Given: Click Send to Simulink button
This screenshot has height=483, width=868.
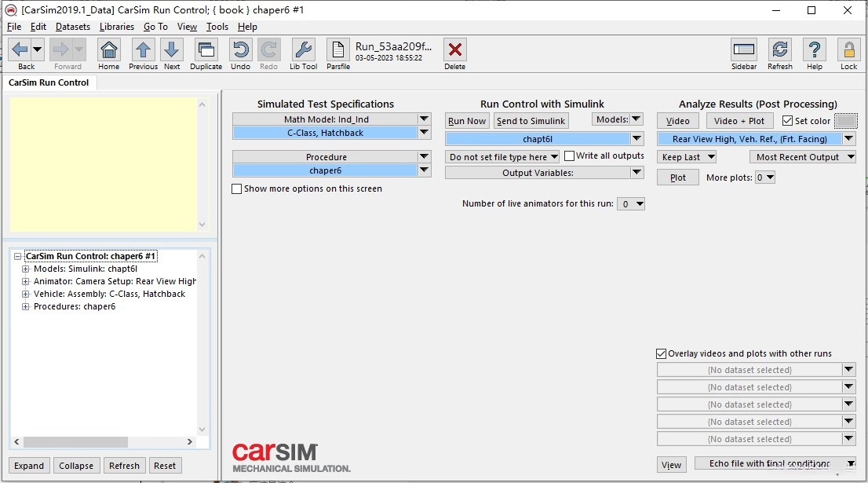Looking at the screenshot, I should [x=531, y=121].
